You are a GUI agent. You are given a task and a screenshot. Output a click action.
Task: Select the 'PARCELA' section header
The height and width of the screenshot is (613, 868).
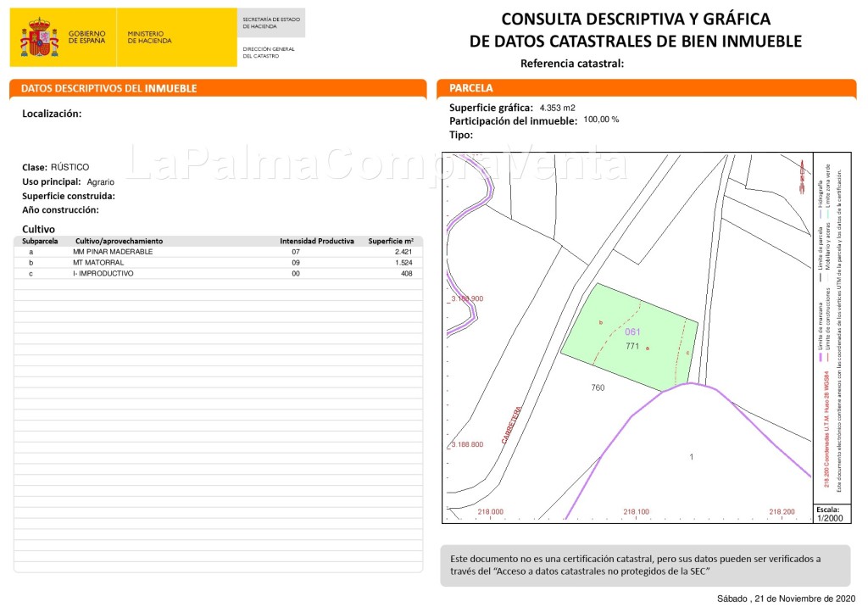click(471, 88)
